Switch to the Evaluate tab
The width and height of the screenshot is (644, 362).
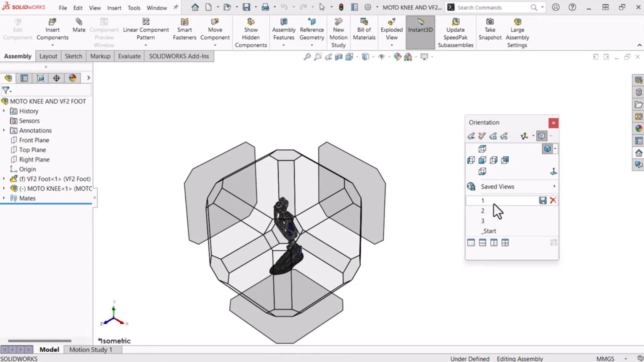tap(129, 56)
